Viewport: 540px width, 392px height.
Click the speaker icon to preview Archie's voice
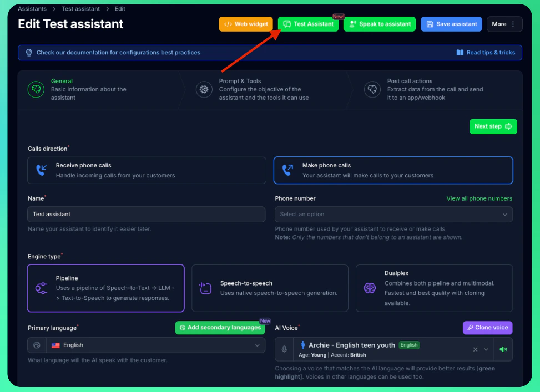click(504, 349)
